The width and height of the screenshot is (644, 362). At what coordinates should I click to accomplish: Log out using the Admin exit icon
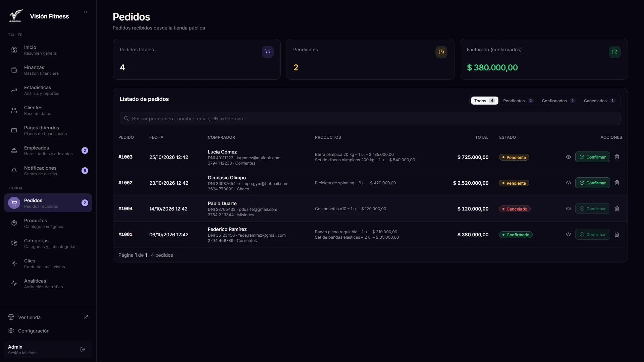(x=83, y=349)
